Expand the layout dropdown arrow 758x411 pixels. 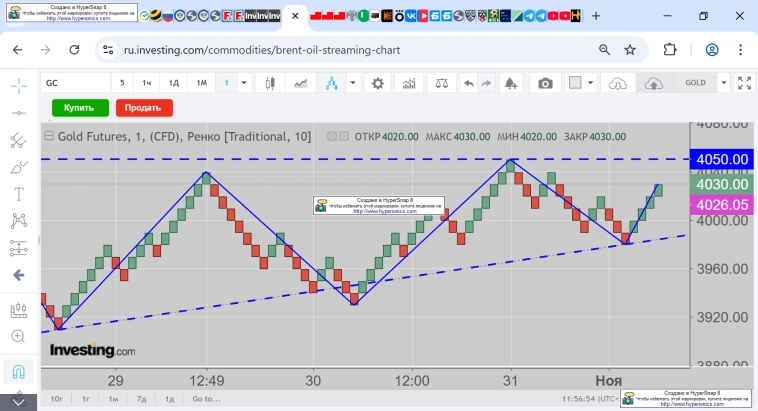[x=590, y=83]
